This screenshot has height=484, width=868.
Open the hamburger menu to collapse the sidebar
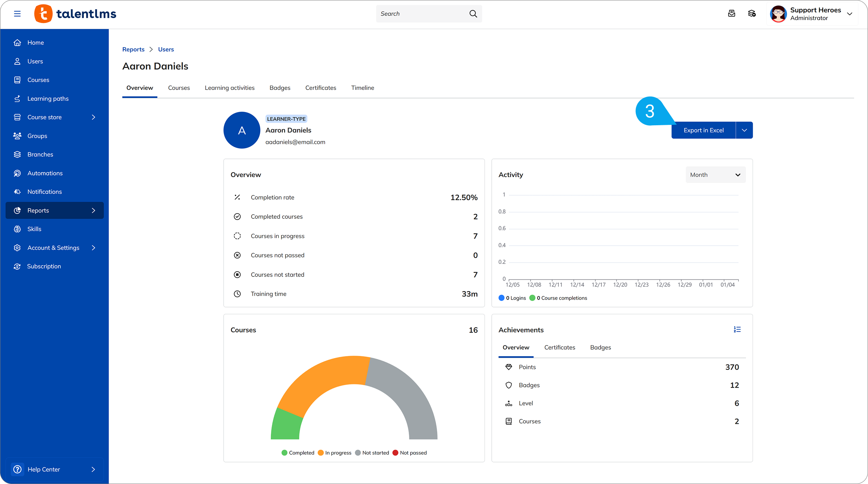(x=17, y=13)
